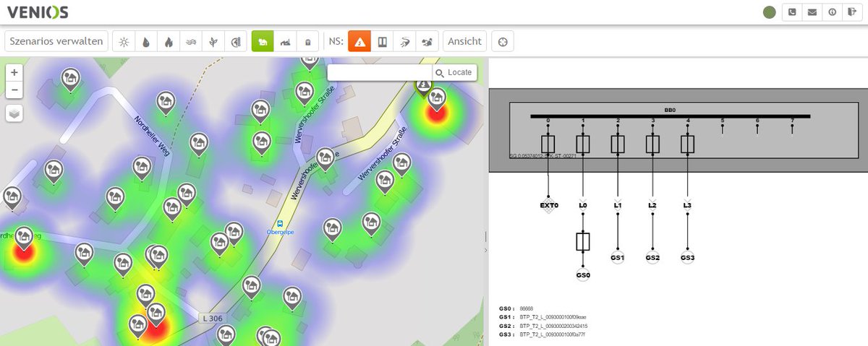Toggle the NS line flow icon
The width and height of the screenshot is (868, 346).
405,41
